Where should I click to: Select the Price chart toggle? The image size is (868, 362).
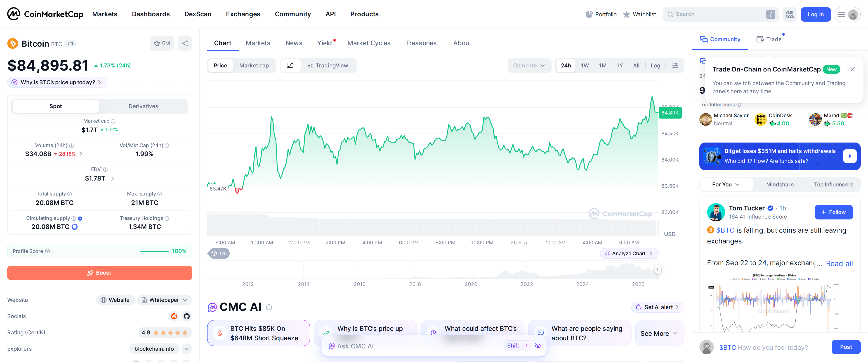coord(220,65)
